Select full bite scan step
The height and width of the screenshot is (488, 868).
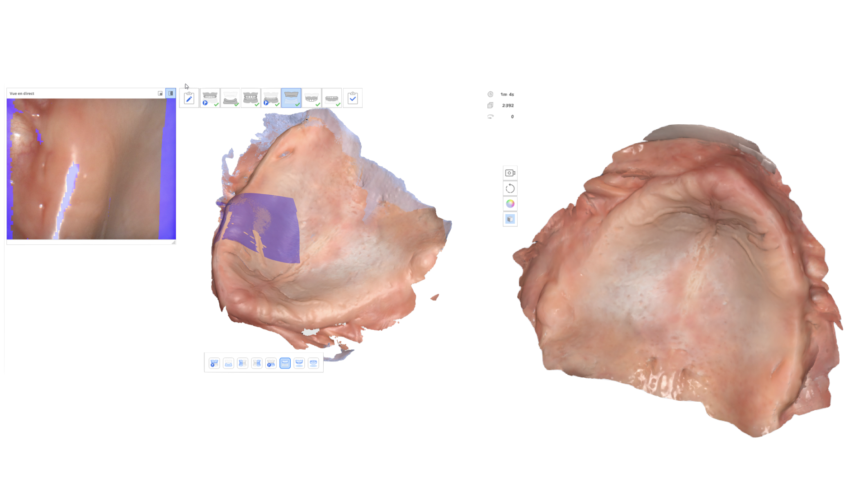pyautogui.click(x=250, y=98)
